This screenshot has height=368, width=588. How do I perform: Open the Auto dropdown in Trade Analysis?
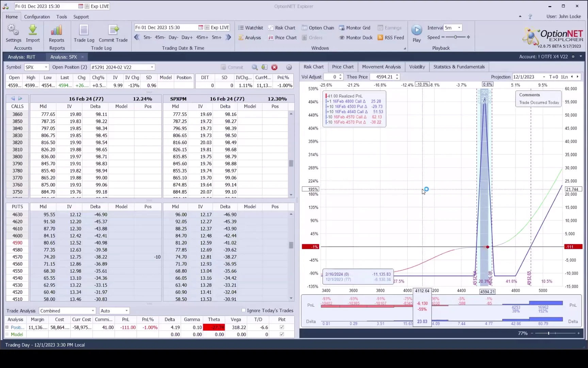[x=127, y=311]
